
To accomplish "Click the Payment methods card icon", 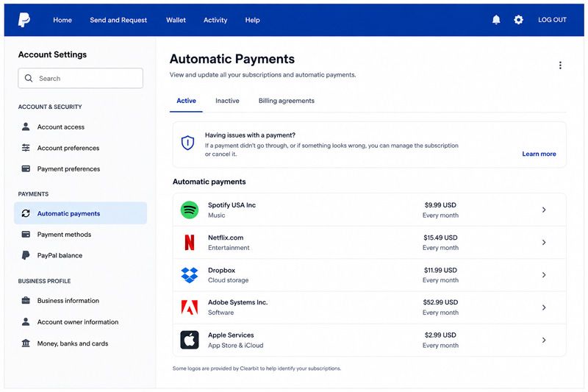I will tap(26, 235).
